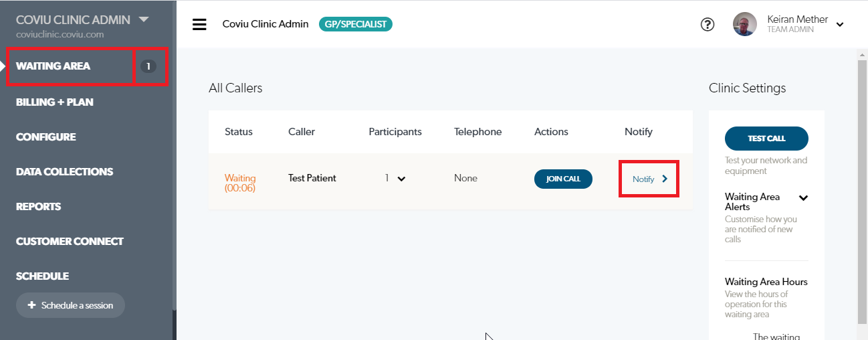The width and height of the screenshot is (868, 340).
Task: Click the waiting area count badge
Action: coord(148,66)
